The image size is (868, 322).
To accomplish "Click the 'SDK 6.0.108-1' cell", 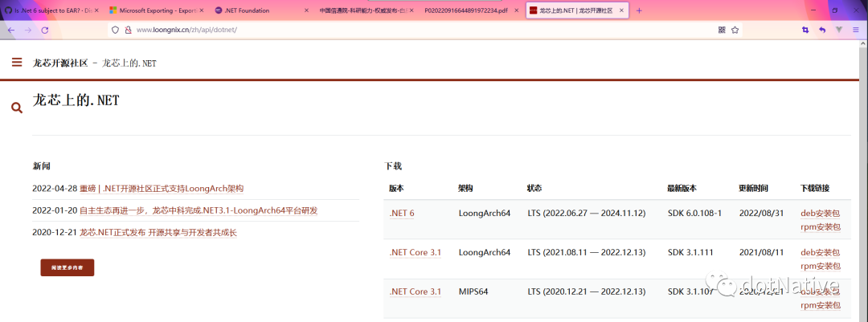I will [x=694, y=213].
